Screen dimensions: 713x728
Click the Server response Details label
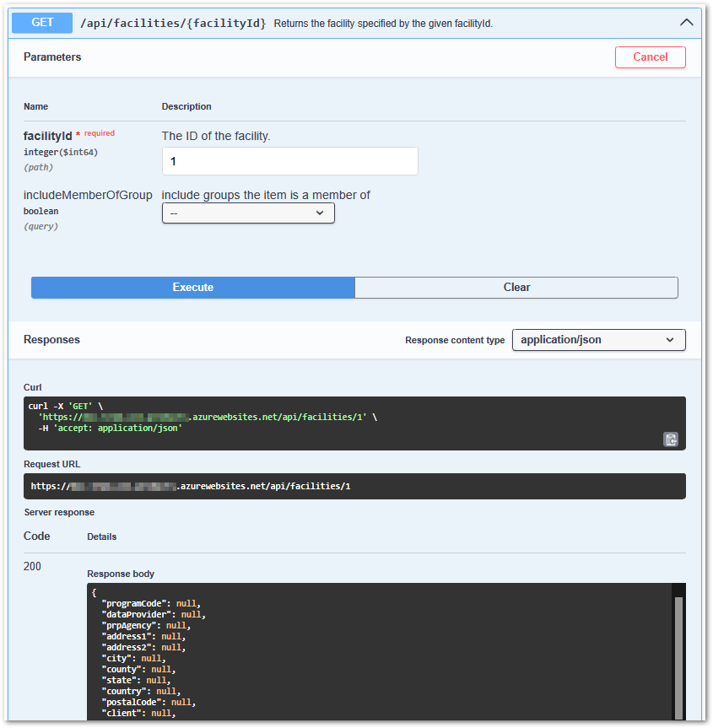102,536
